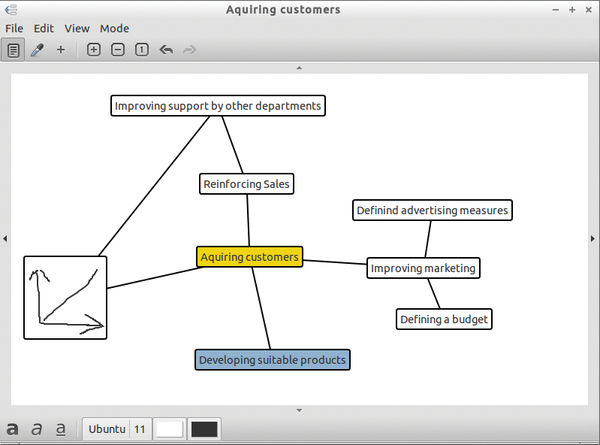
Task: Select the hand-drawn chart thumbnail node
Action: coord(66,297)
